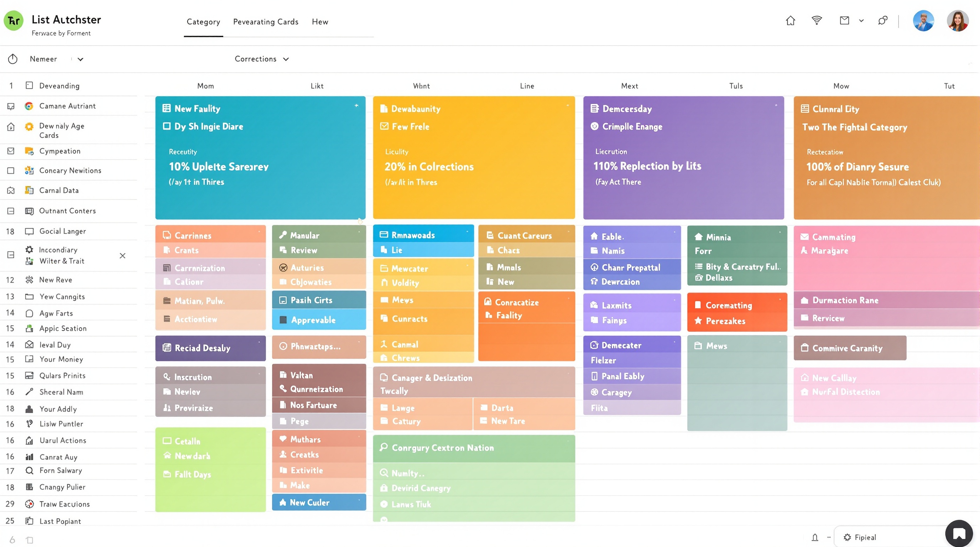This screenshot has height=547, width=980.
Task: Click the gear icon beside Fipieal
Action: click(847, 537)
